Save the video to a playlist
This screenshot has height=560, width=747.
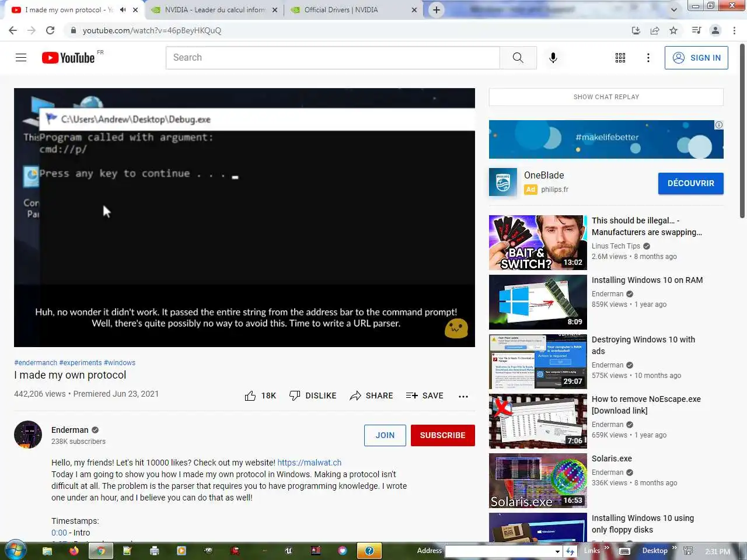(x=425, y=395)
